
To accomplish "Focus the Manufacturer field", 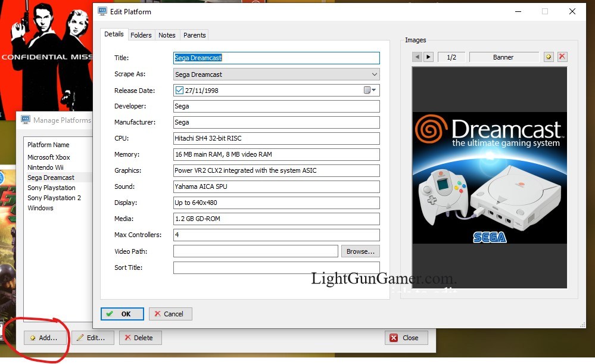I will (276, 122).
